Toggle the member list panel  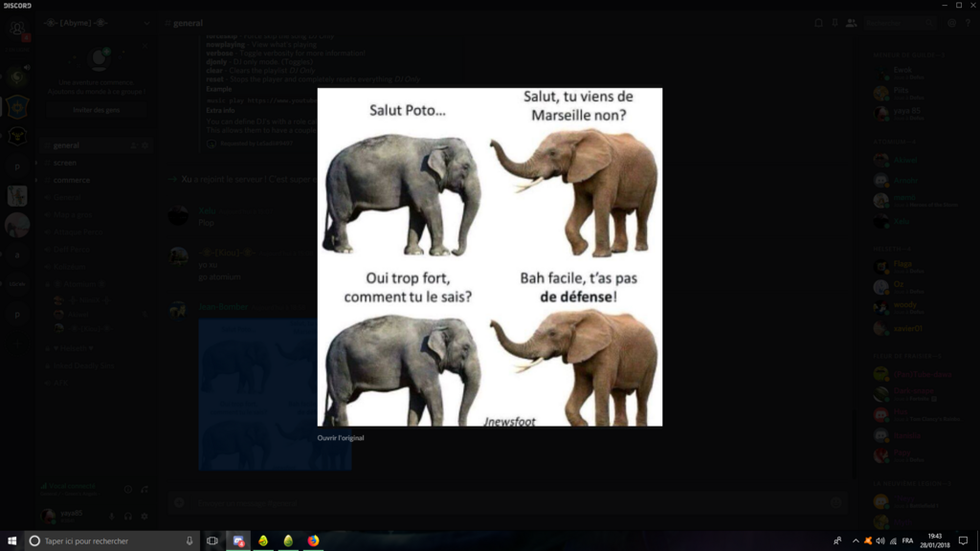(851, 23)
